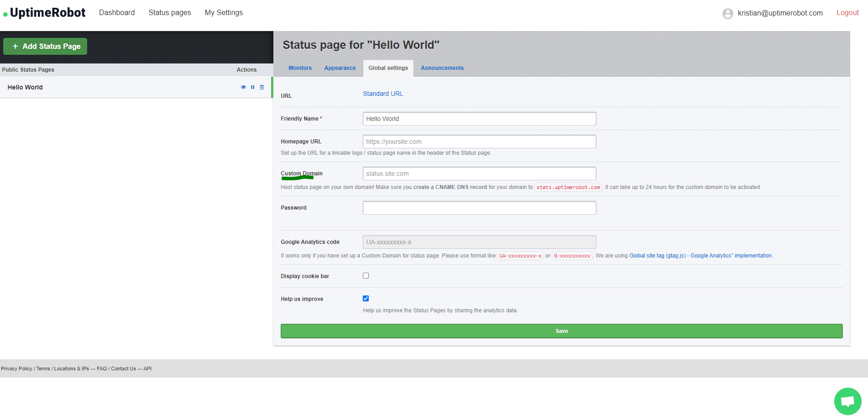Click the kristian@uptimerobot.com account label
Viewport: 868px width, 416px height.
pos(780,13)
